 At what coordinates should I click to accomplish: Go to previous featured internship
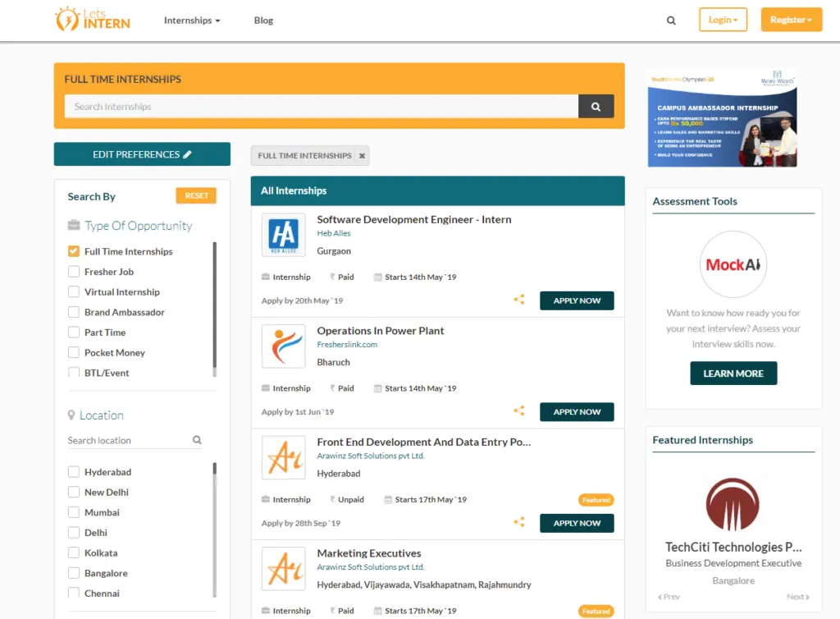coord(669,597)
